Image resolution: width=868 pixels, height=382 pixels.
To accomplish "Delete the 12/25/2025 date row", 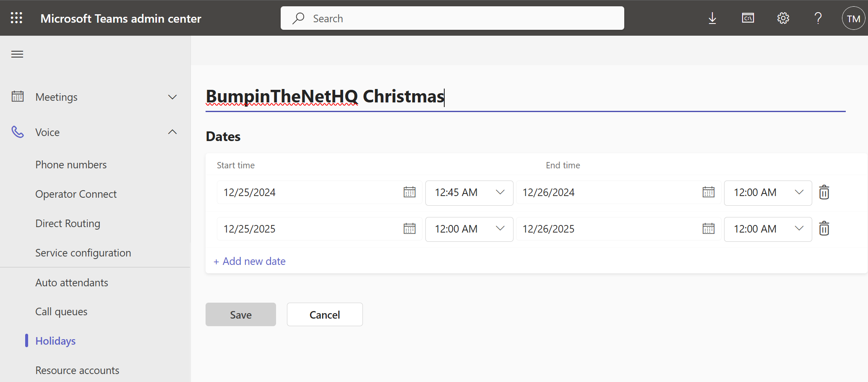I will tap(824, 229).
